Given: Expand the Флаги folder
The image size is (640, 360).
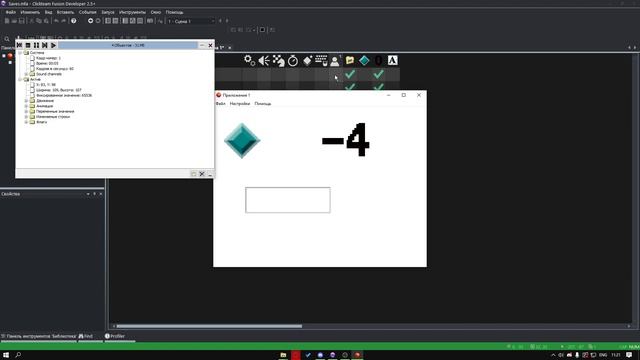Looking at the screenshot, I should [26, 122].
